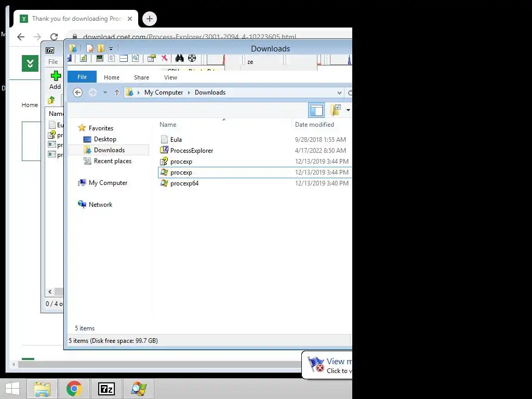Open the Share ribbon tab
Screen dimensions: 532x399
click(x=141, y=77)
